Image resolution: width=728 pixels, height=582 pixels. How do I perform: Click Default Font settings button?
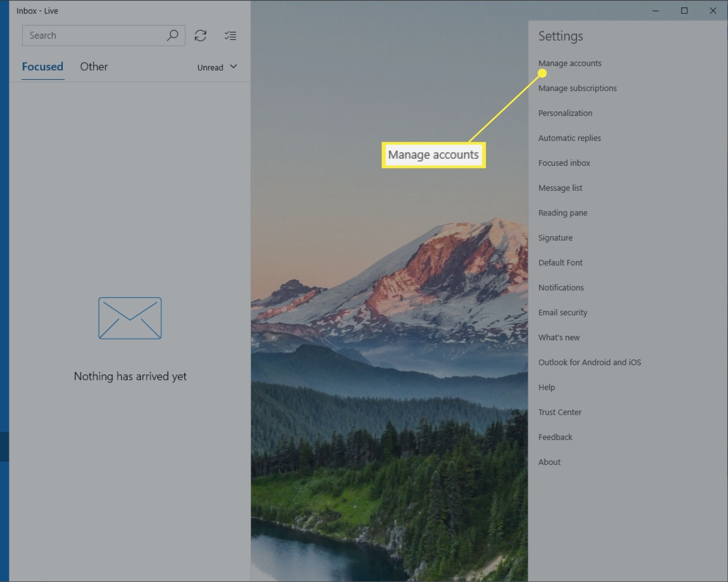(x=561, y=262)
